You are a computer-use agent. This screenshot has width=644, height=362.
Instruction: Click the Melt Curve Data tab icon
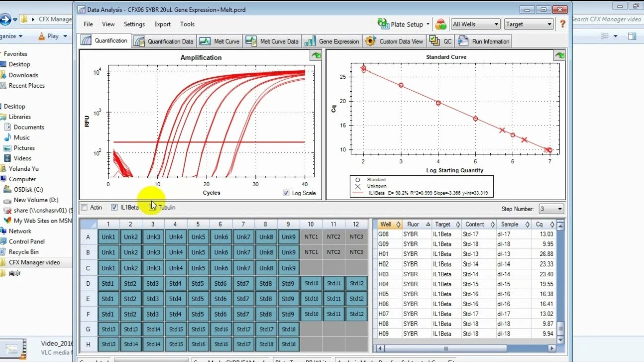(251, 41)
